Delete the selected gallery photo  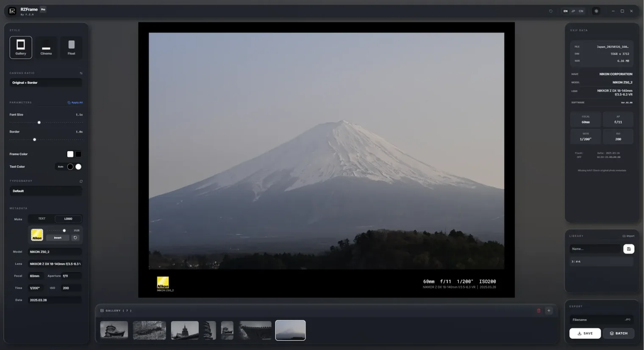pos(539,311)
